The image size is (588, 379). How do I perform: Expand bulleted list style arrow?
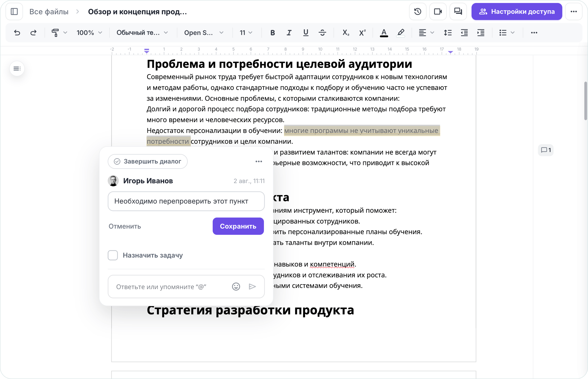pyautogui.click(x=513, y=32)
